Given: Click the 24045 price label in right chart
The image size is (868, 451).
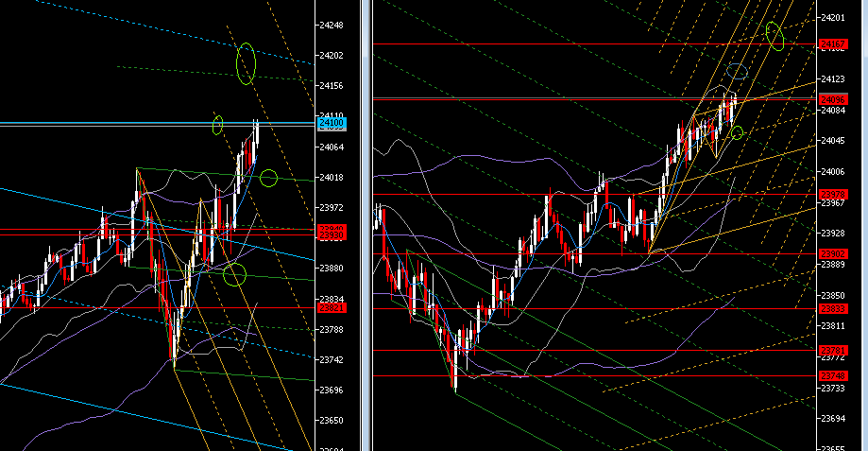Looking at the screenshot, I should pos(833,141).
